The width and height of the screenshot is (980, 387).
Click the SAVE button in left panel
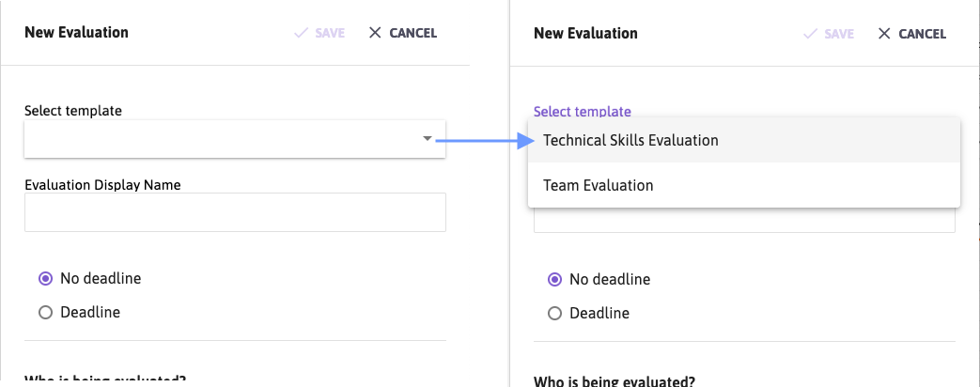pos(319,33)
